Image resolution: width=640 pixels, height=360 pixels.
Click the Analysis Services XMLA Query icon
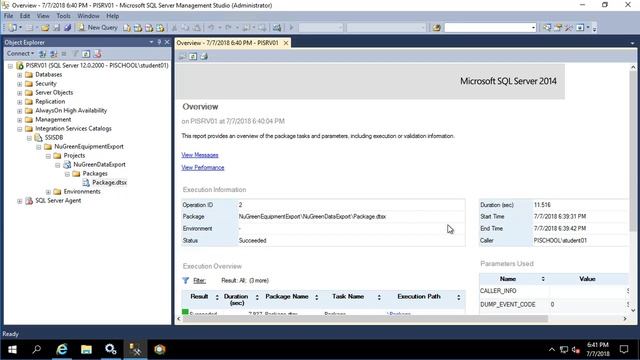coord(160,28)
